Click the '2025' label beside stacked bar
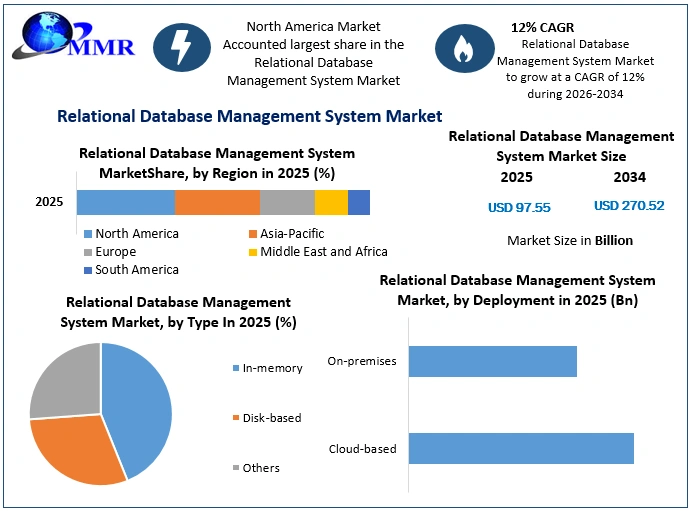 click(x=49, y=202)
